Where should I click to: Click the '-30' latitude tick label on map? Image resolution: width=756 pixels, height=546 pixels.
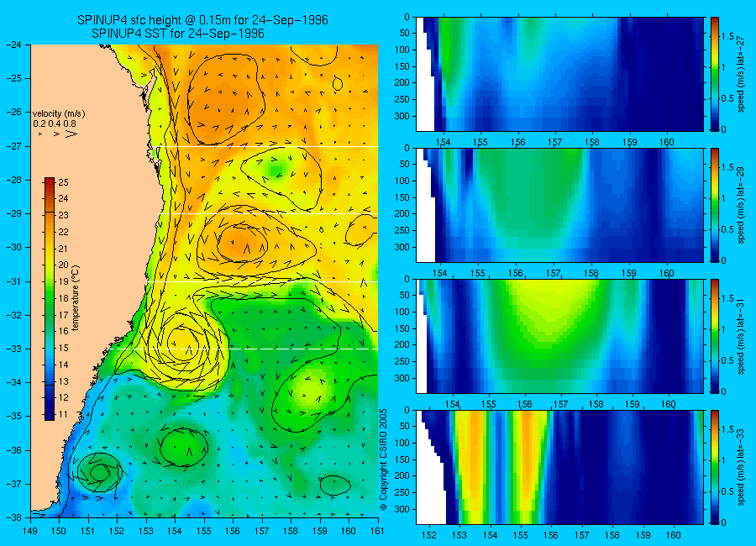13,248
